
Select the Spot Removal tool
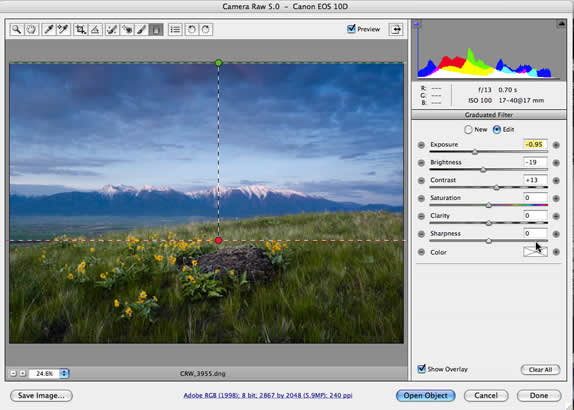112,29
